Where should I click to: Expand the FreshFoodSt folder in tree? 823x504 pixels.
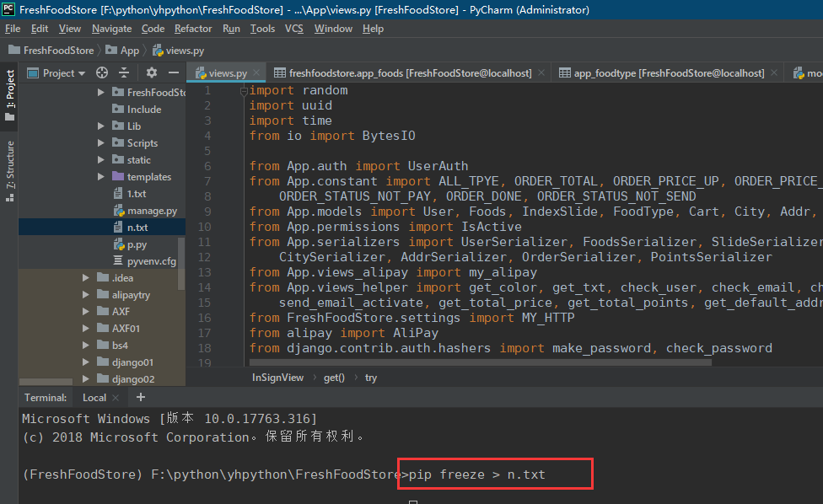coord(100,93)
